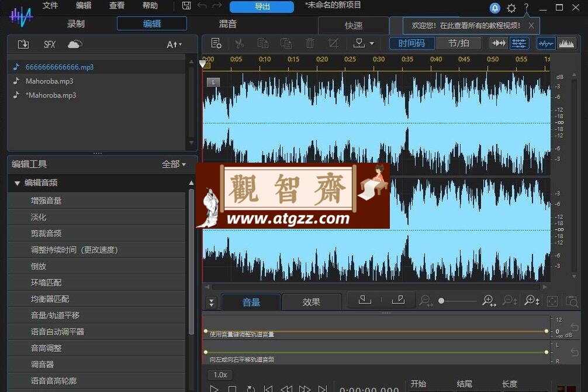Click the marker stamp icon in toolbar

point(359,43)
